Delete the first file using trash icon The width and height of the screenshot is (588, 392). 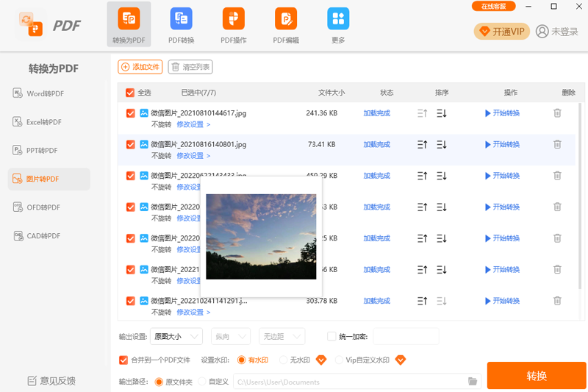(x=557, y=113)
